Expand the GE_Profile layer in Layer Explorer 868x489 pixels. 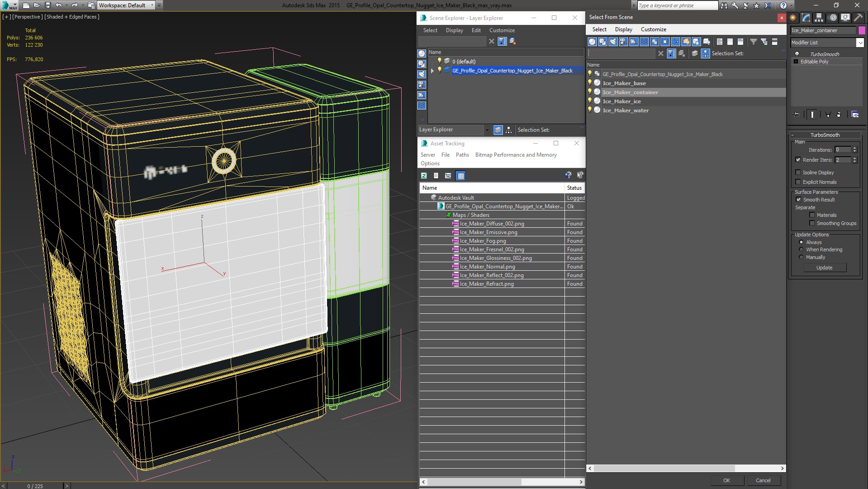click(x=432, y=71)
